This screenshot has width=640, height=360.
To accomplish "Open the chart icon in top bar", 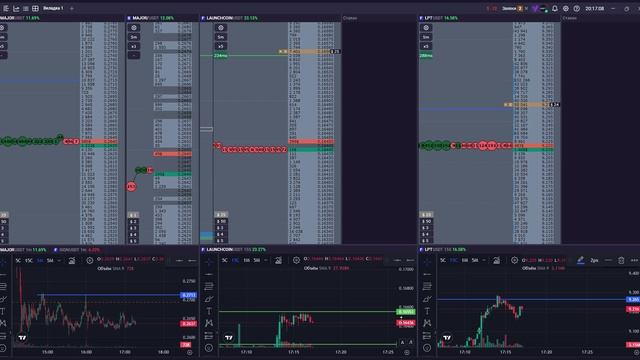I will coord(16,8).
